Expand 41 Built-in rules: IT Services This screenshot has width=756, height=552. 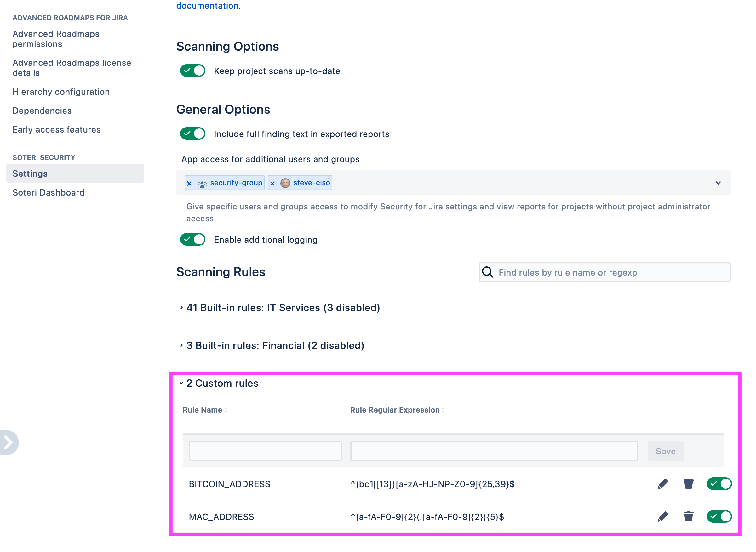point(283,307)
